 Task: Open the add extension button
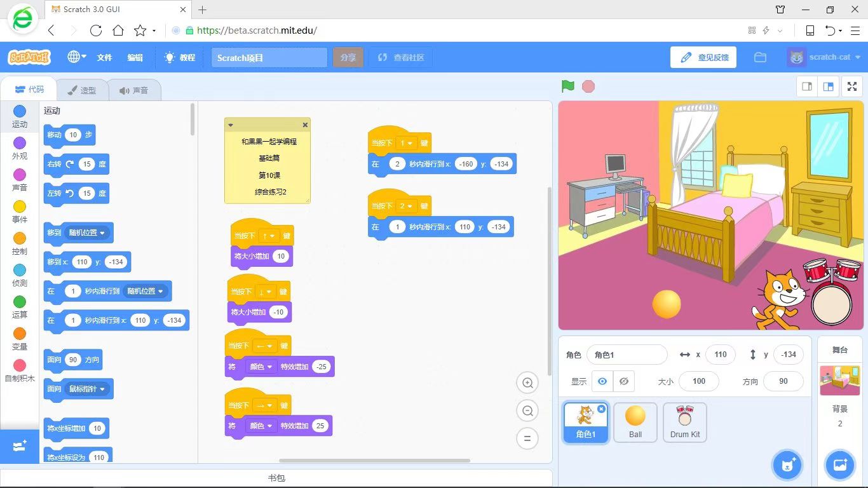19,446
